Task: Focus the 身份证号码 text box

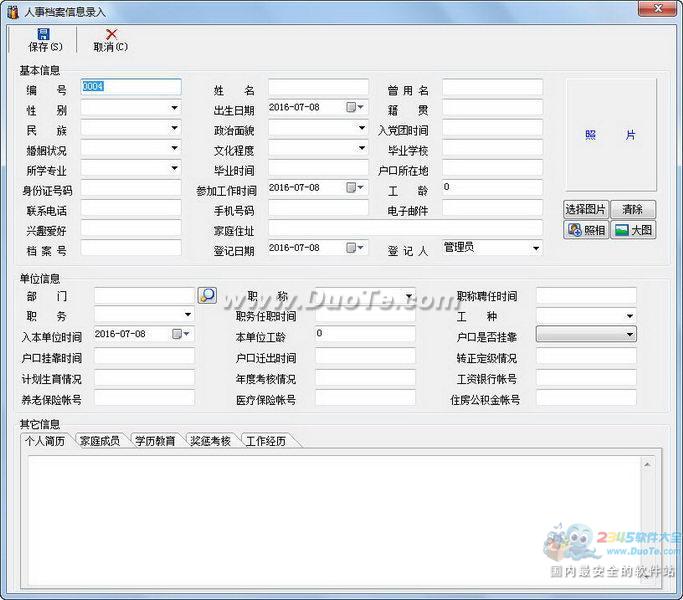Action: (131, 188)
